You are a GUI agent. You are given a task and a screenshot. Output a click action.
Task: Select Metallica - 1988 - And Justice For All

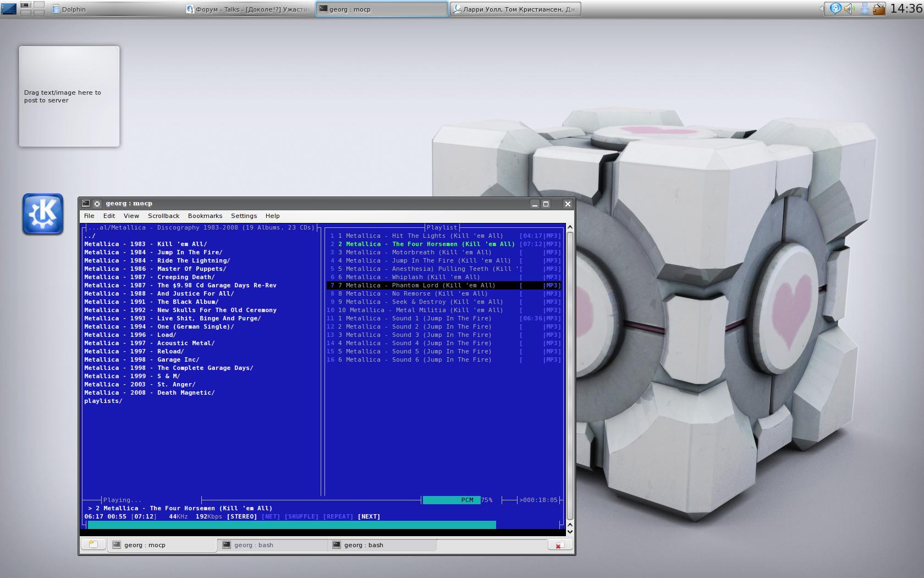[159, 293]
